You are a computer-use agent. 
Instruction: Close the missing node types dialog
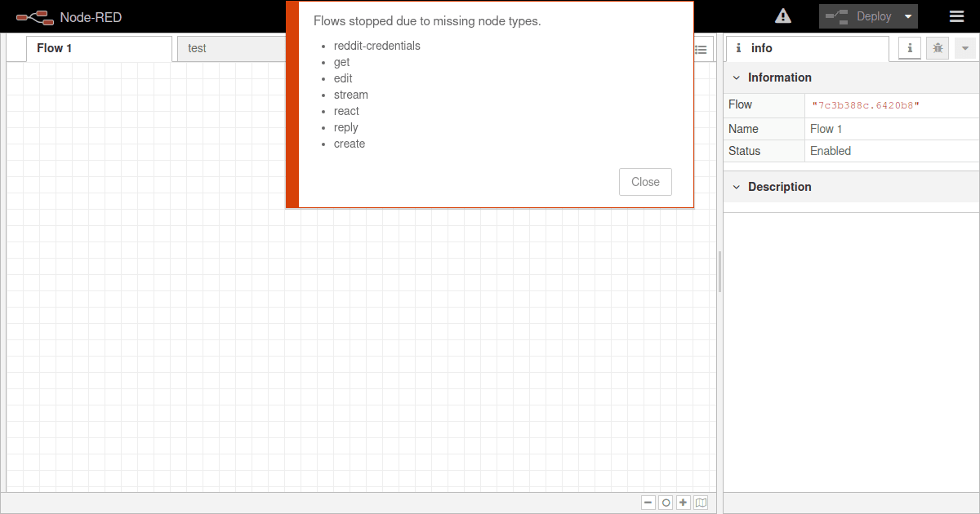[645, 181]
